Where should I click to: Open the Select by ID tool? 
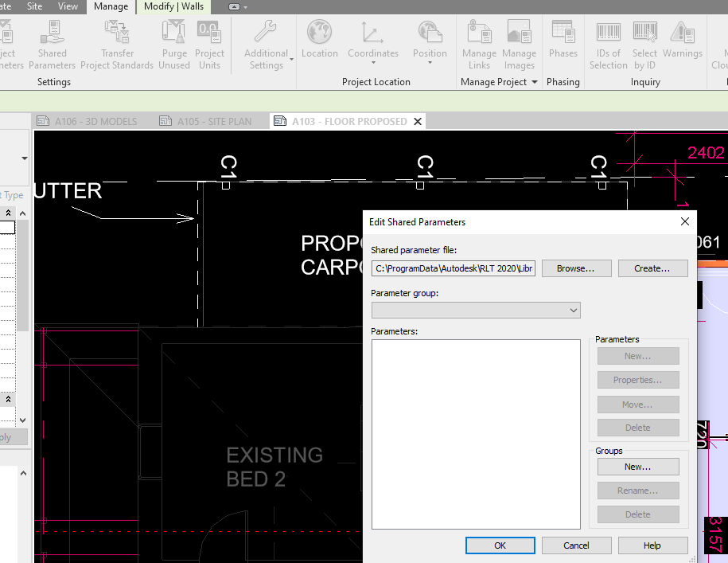click(644, 44)
